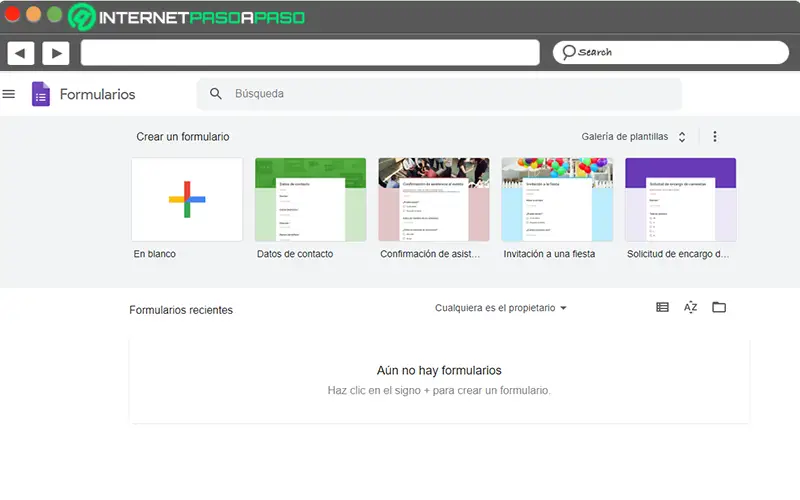
Task: Click the Invitación a una fiesta label
Action: tap(549, 254)
